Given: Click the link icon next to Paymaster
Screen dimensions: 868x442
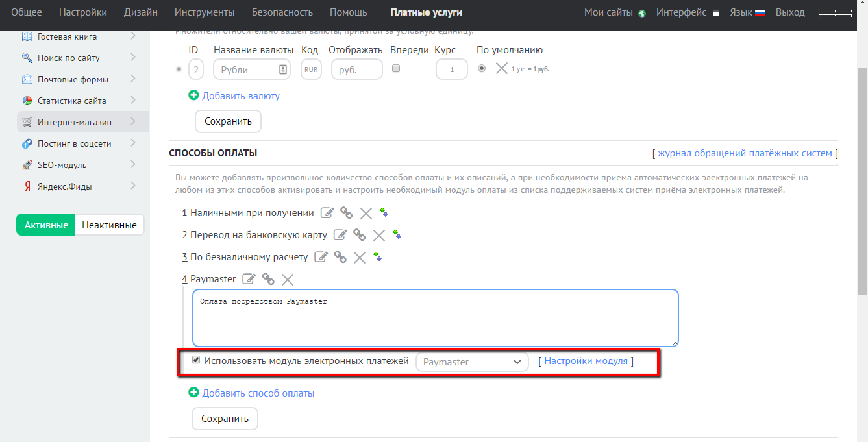Looking at the screenshot, I should [x=268, y=279].
